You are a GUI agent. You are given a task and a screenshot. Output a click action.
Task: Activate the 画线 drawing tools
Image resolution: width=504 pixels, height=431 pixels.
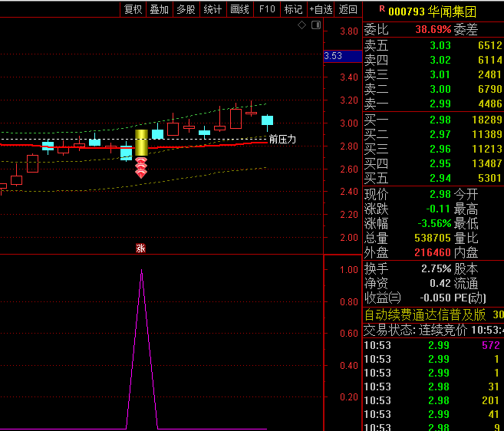(239, 9)
